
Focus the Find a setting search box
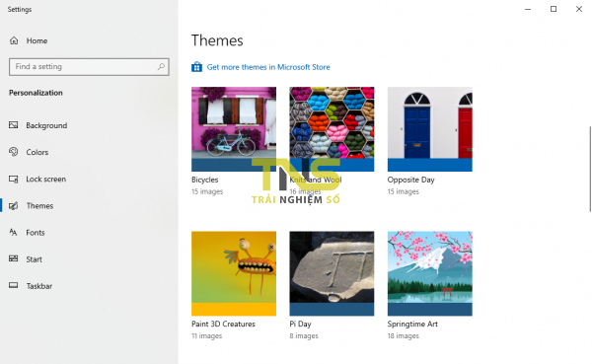[89, 67]
